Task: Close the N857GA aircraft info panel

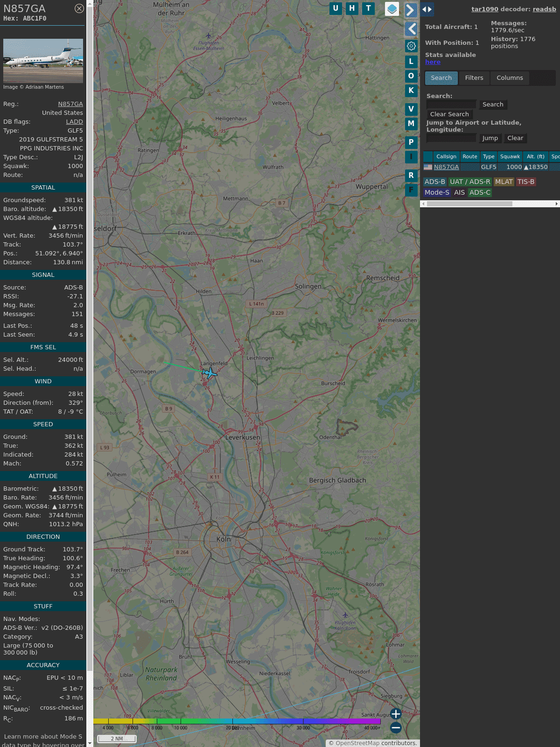Action: click(79, 8)
